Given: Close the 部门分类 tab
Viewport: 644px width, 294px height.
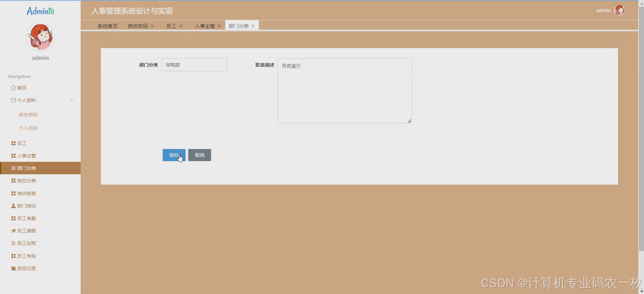Looking at the screenshot, I should [253, 26].
